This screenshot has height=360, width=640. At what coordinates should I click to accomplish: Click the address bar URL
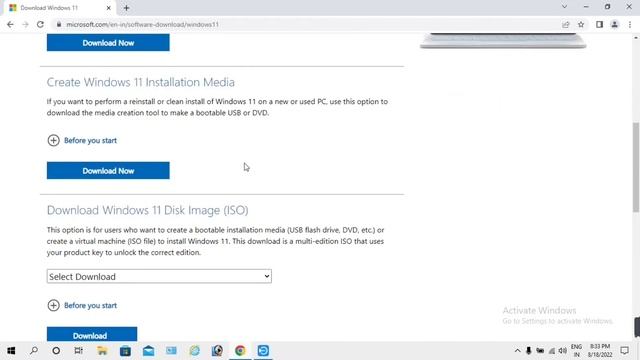coord(142,24)
